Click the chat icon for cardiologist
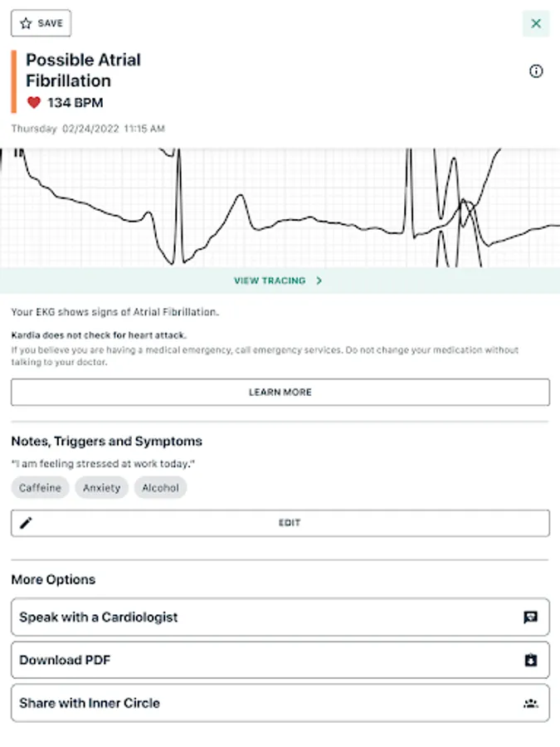The height and width of the screenshot is (747, 560). (x=531, y=618)
